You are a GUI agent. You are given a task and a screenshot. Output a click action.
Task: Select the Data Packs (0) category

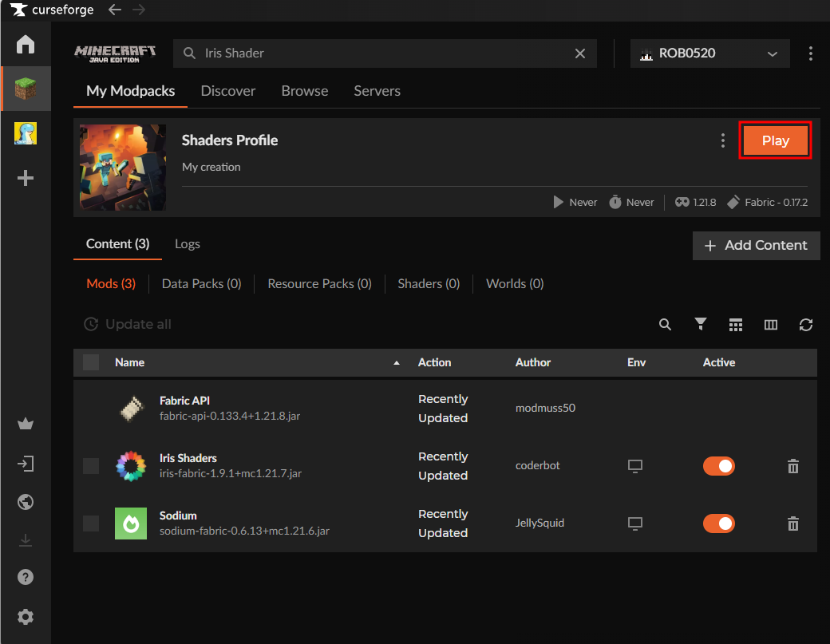(x=202, y=283)
